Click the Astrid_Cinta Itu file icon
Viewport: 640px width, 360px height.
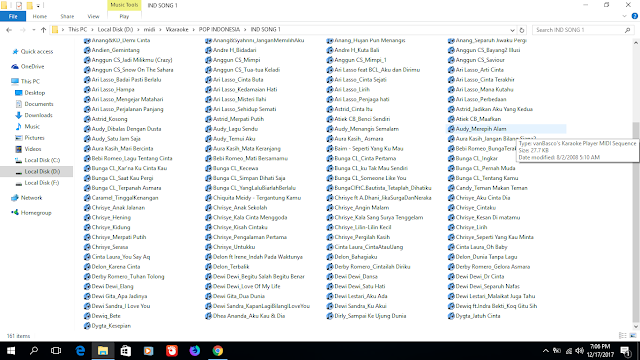[x=330, y=109]
